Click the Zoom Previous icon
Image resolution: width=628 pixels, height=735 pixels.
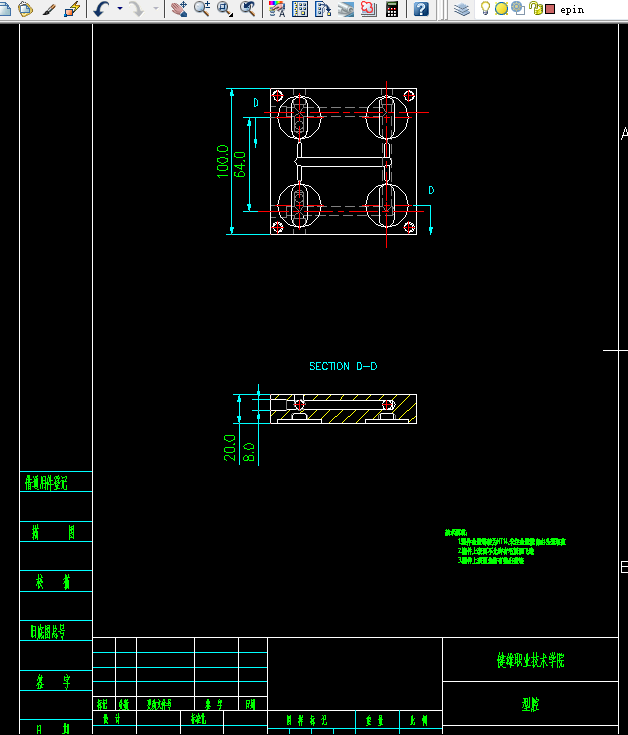click(x=247, y=8)
